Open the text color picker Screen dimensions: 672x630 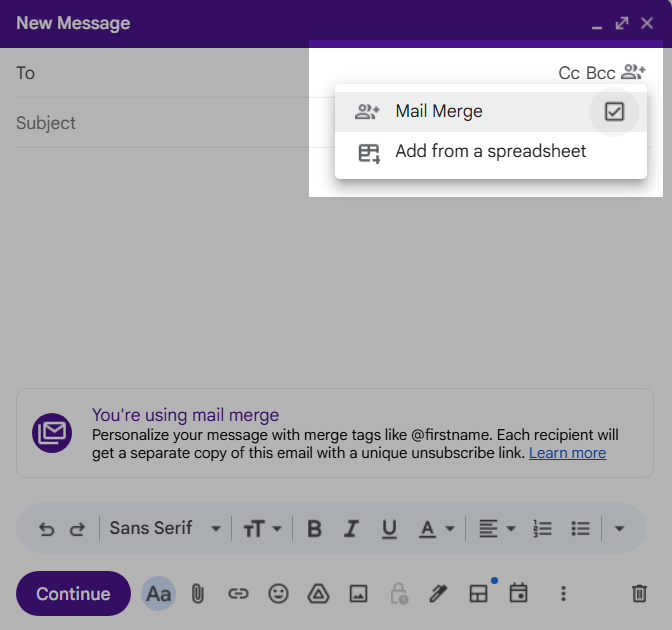pyautogui.click(x=436, y=529)
